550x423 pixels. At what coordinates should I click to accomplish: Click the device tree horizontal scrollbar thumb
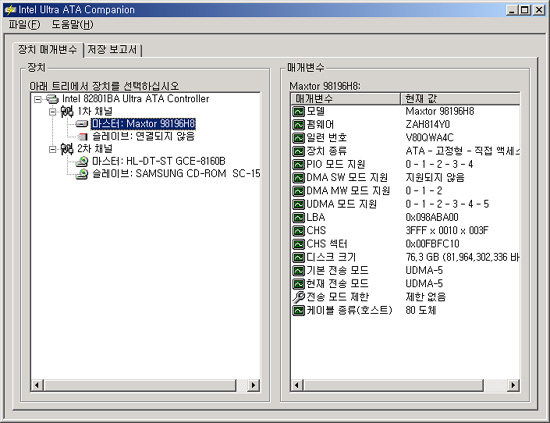[x=140, y=385]
